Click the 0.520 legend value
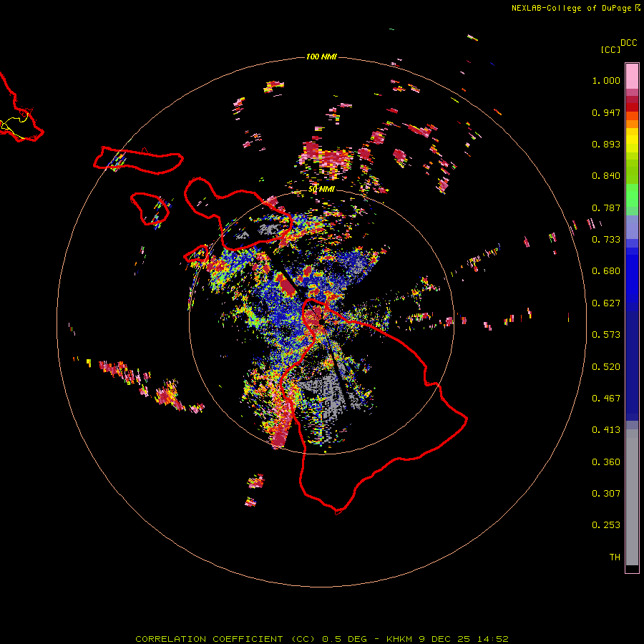This screenshot has width=644, height=644. [606, 367]
